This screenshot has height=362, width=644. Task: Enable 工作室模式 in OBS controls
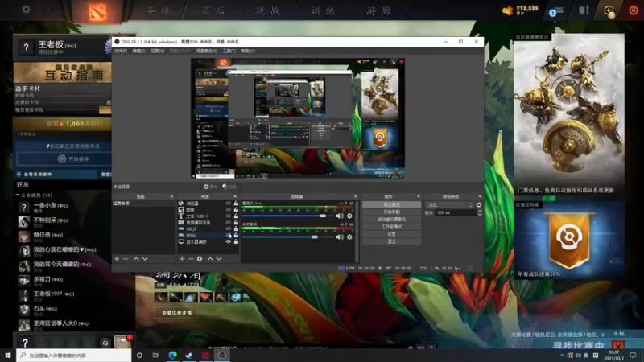[391, 227]
